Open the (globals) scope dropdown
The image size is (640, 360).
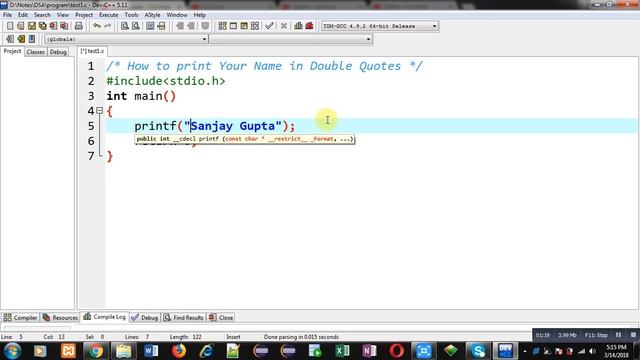tap(126, 39)
